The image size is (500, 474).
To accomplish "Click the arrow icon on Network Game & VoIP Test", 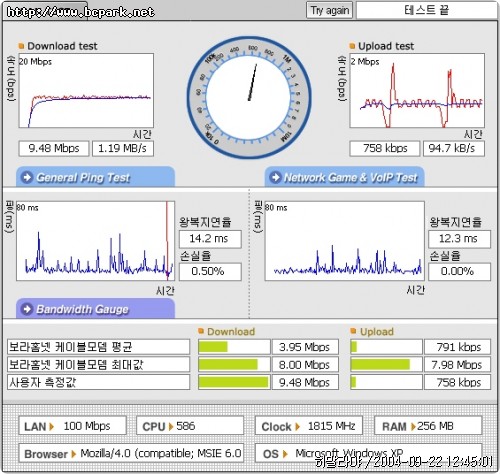I will (x=275, y=177).
